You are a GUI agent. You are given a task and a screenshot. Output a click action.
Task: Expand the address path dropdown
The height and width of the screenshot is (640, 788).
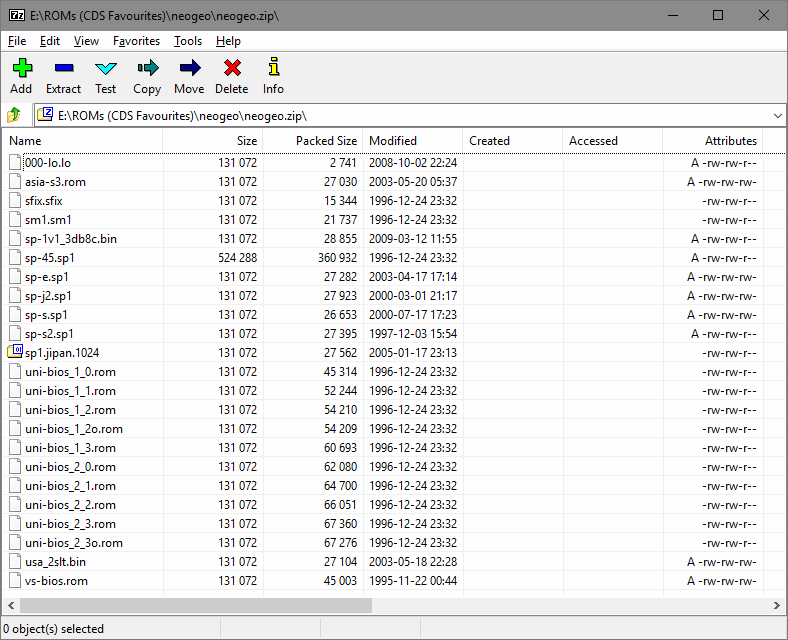point(777,116)
